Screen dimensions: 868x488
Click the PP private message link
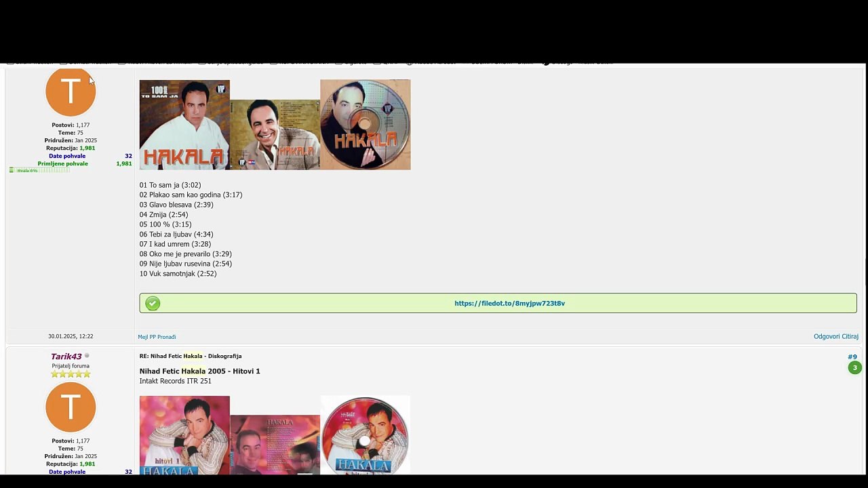tap(153, 337)
